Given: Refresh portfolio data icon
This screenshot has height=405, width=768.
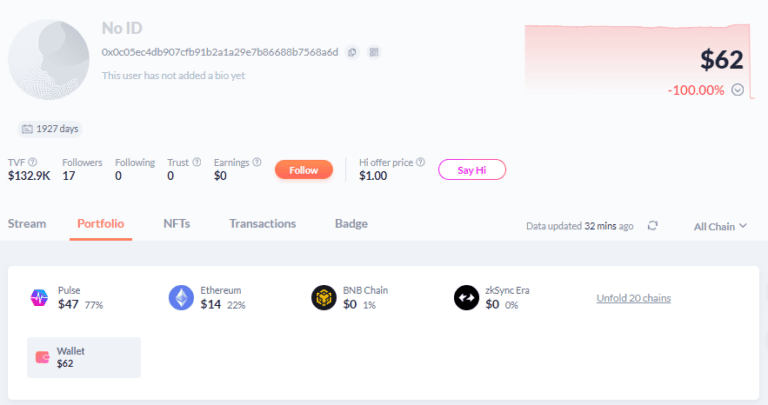Looking at the screenshot, I should (652, 226).
